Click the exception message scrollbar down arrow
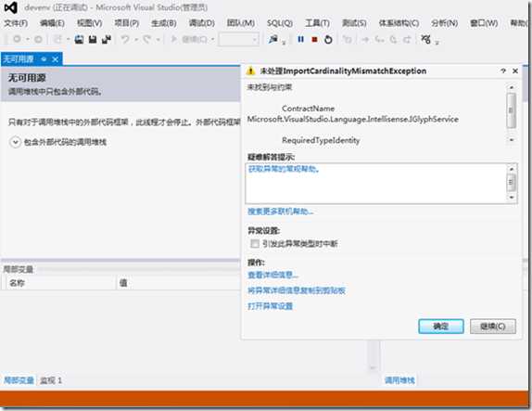 pos(512,140)
